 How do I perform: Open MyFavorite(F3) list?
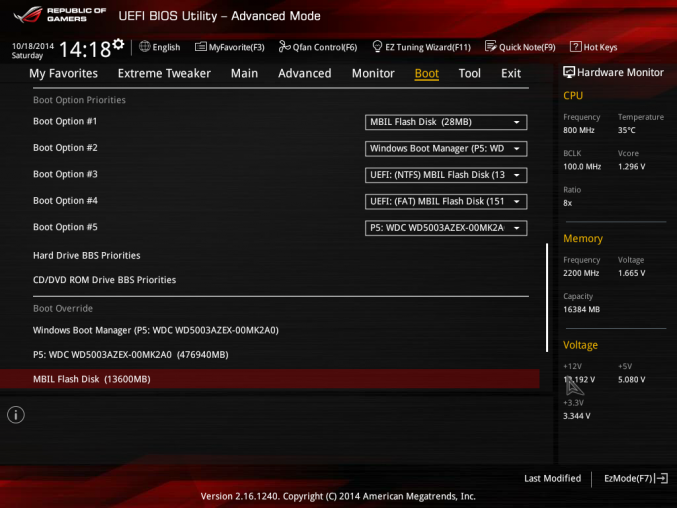tap(230, 47)
